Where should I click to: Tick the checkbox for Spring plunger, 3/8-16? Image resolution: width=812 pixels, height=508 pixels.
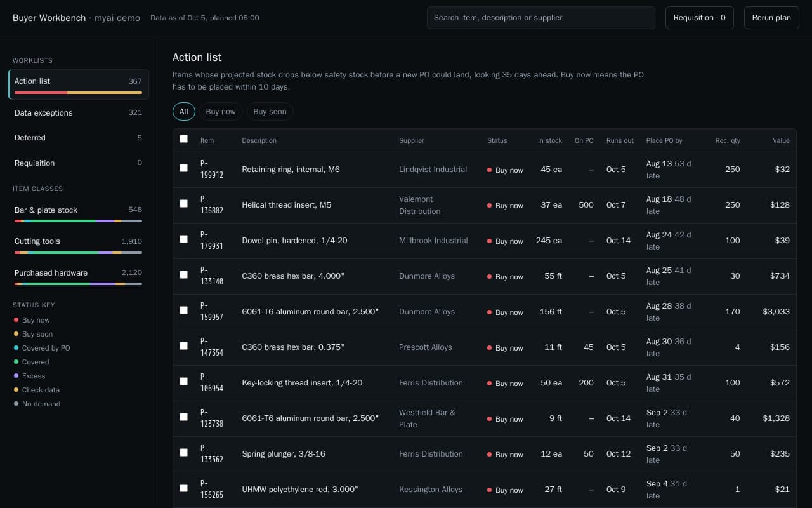[x=183, y=453]
